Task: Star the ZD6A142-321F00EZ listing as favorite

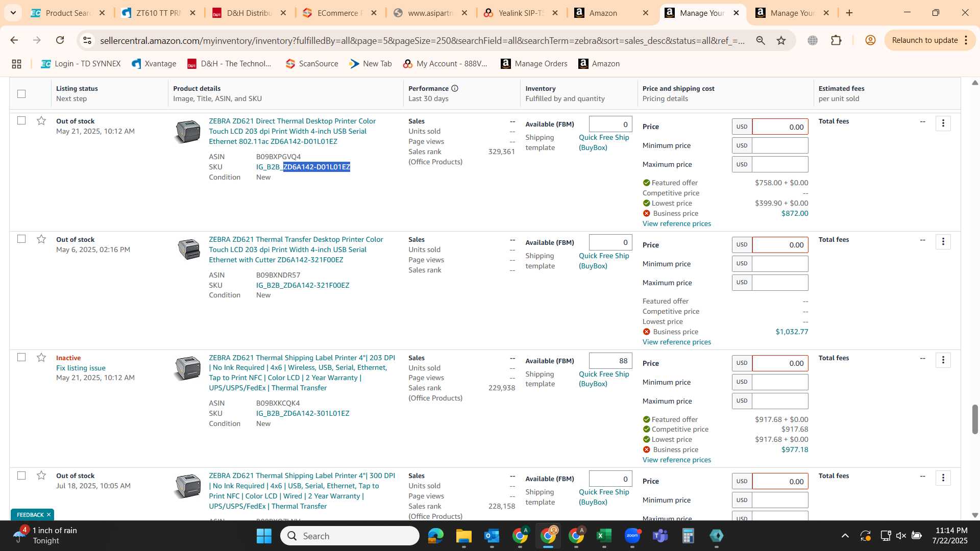Action: (x=41, y=239)
